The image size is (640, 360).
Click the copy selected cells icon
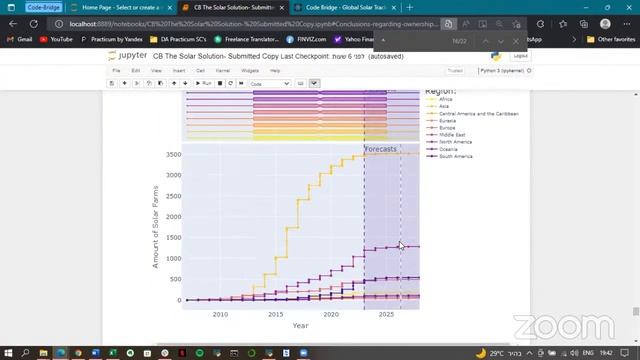[149, 83]
